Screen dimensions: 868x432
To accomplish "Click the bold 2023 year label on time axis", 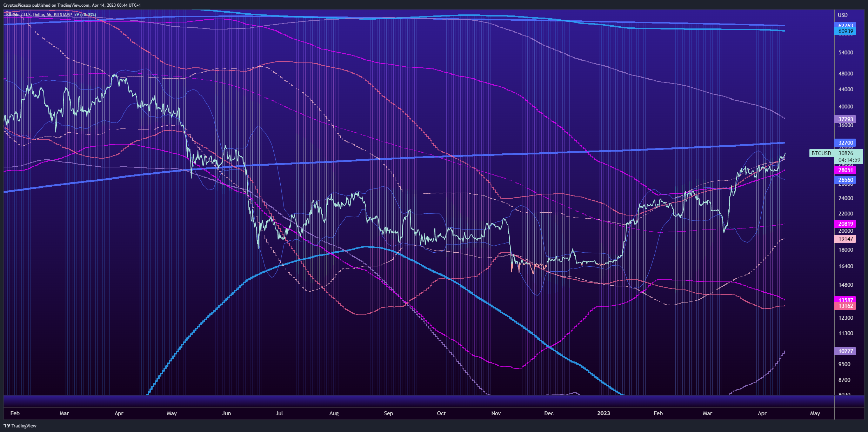I will pyautogui.click(x=603, y=413).
